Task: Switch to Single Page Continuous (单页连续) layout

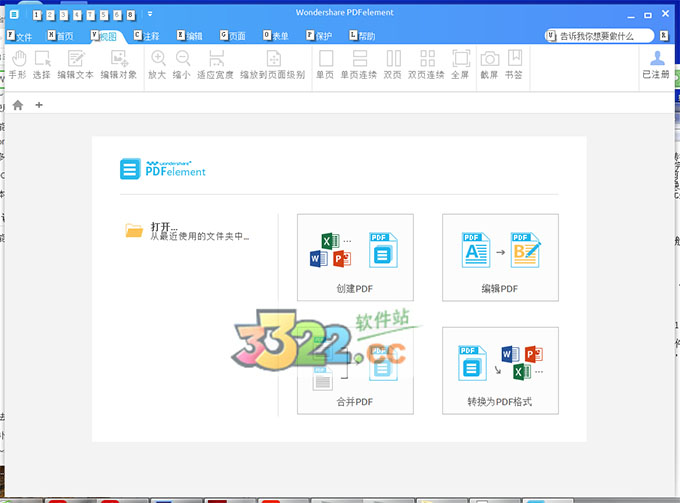Action: (x=359, y=65)
